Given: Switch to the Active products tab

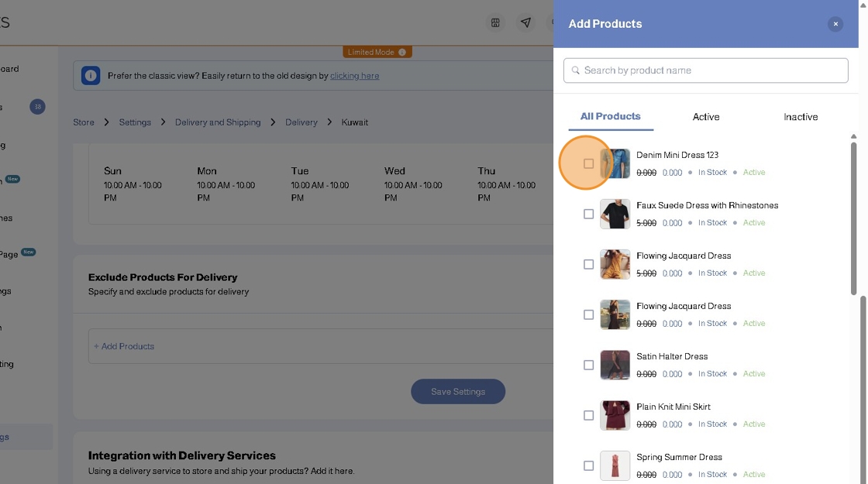Looking at the screenshot, I should [705, 117].
